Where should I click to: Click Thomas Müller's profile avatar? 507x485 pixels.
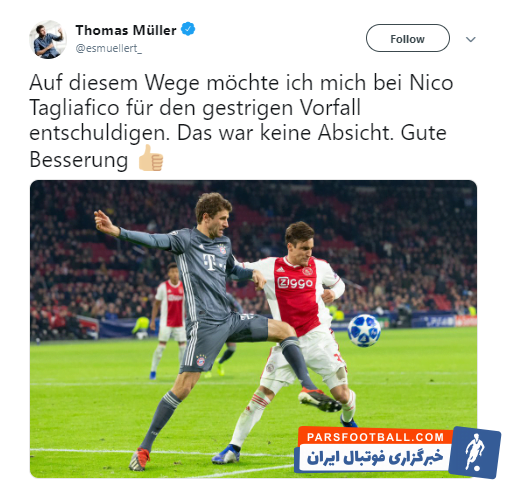point(48,40)
